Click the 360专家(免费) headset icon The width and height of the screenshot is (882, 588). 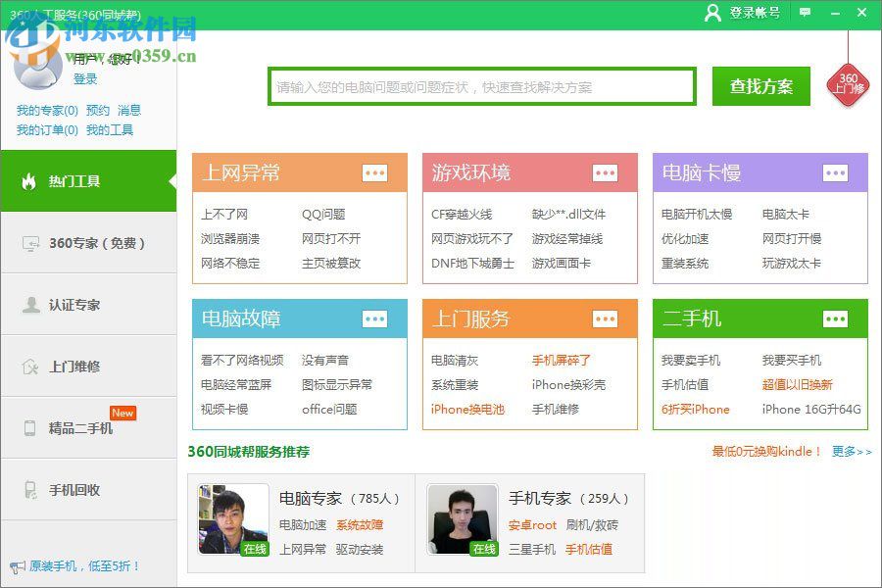pyautogui.click(x=29, y=242)
